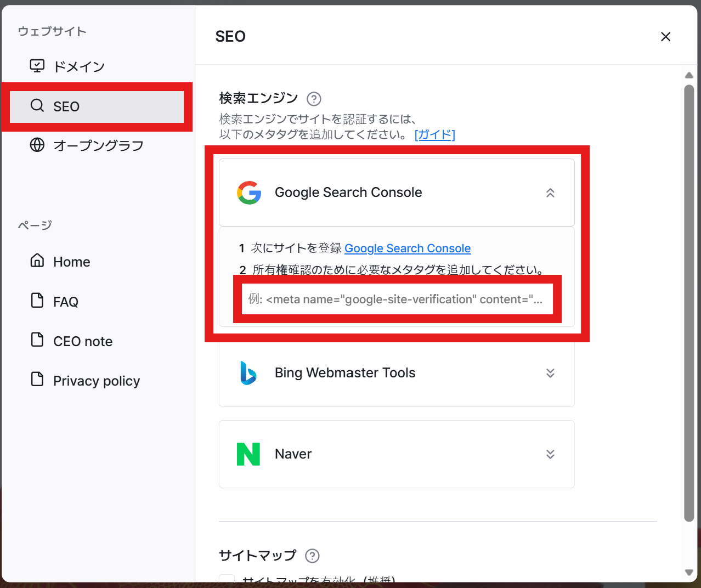Click the magnifier icon beside SEO
This screenshot has width=701, height=588.
[x=37, y=105]
